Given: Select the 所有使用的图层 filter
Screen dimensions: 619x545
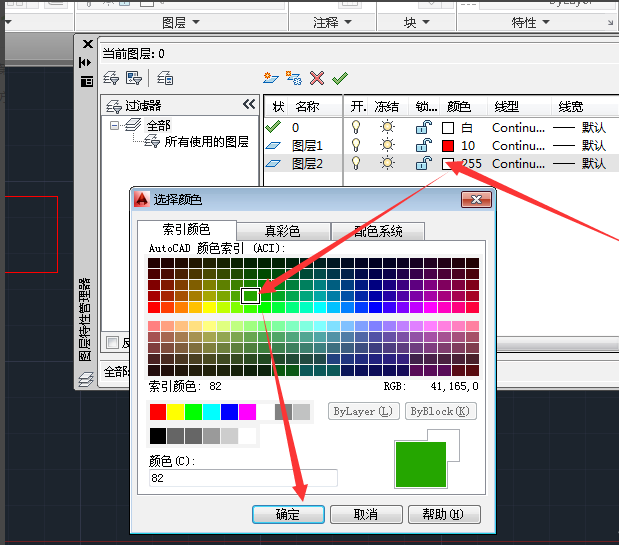Looking at the screenshot, I should point(206,141).
